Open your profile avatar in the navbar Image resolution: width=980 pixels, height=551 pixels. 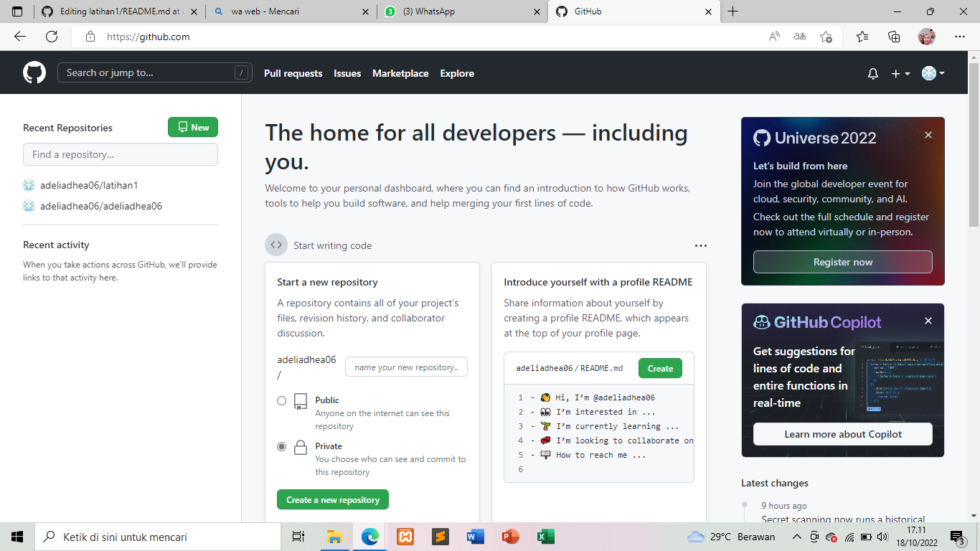[x=928, y=72]
